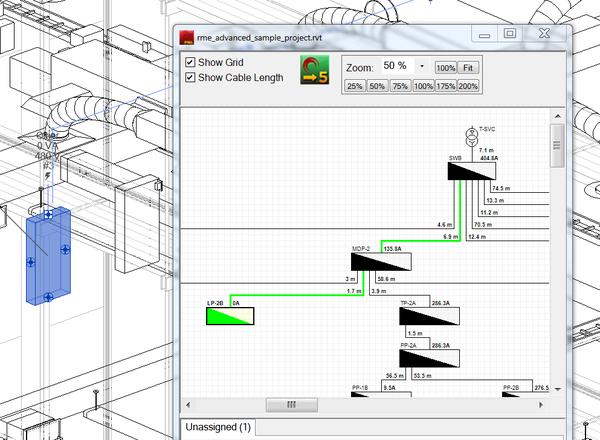Click the right-side connector on blue panel
Image resolution: width=600 pixels, height=440 pixels.
tap(65, 250)
